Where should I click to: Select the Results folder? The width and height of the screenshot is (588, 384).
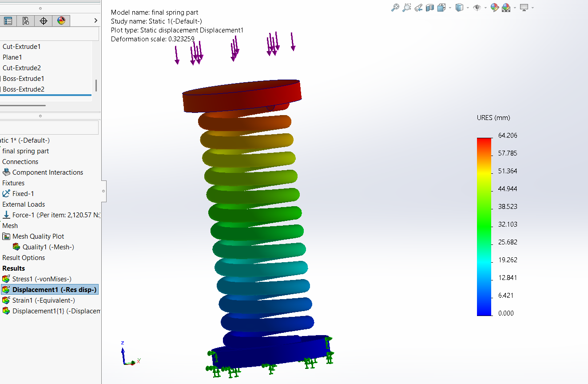(x=14, y=268)
